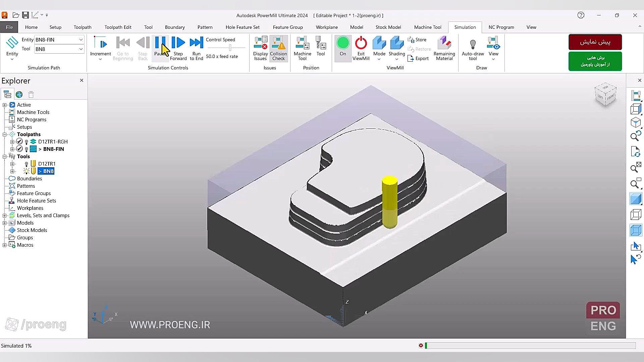Collapse the Tools tree node
This screenshot has width=644, height=362.
(5, 157)
